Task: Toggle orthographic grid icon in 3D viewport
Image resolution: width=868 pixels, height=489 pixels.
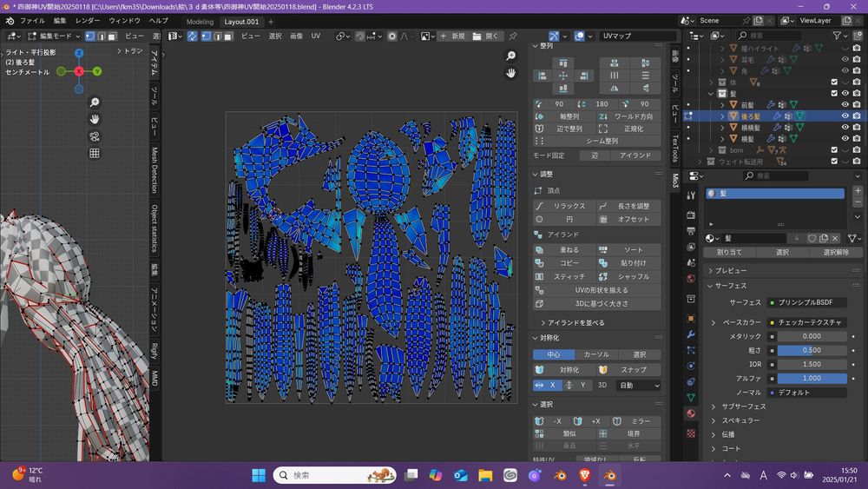Action: coord(95,153)
